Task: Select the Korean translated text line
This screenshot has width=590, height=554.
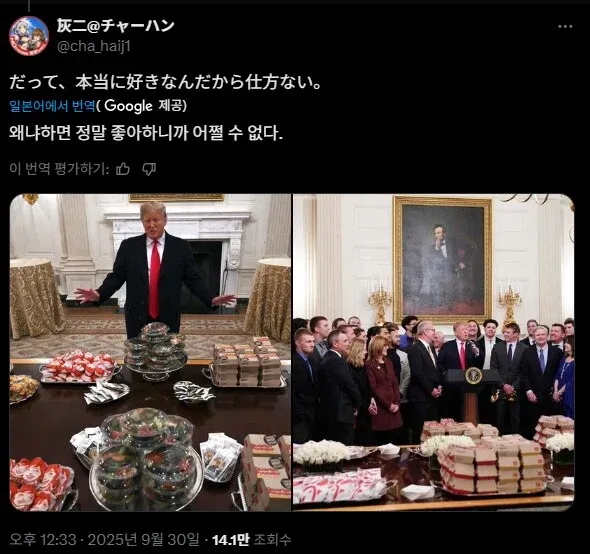Action: click(146, 133)
